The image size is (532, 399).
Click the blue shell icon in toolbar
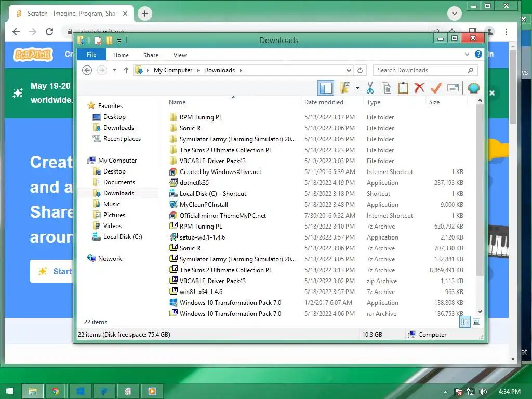click(473, 88)
